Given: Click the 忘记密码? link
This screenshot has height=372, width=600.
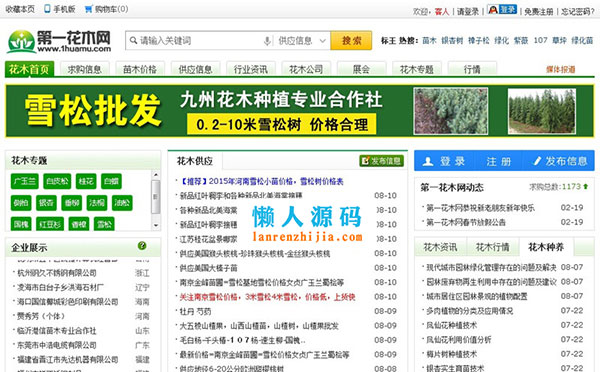Looking at the screenshot, I should (x=578, y=11).
